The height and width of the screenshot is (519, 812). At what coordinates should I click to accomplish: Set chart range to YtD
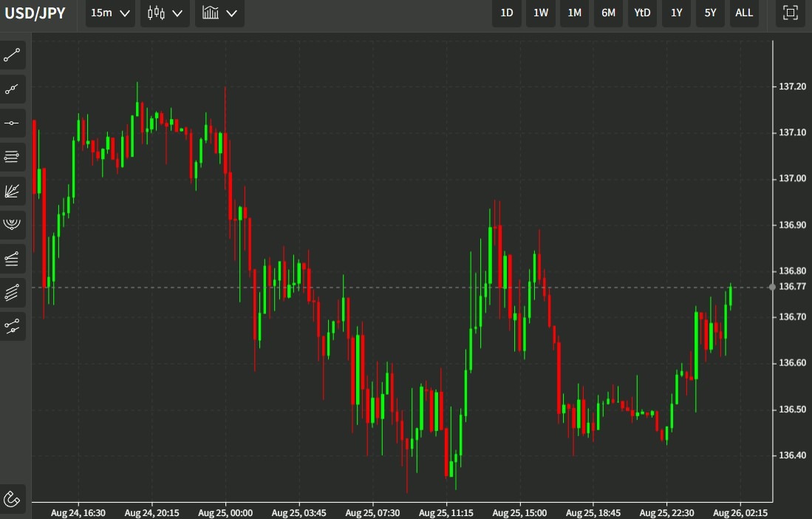pos(642,13)
